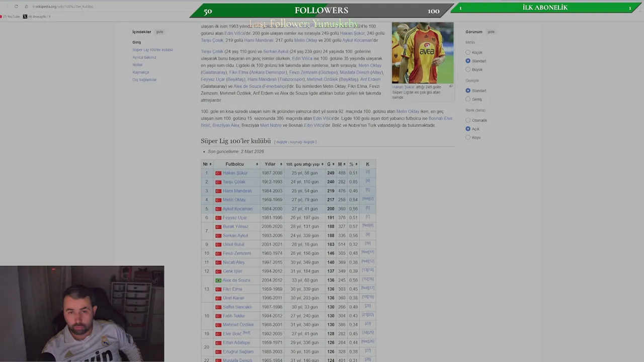The height and width of the screenshot is (362, 644).
Task: Sort table by Futbolcu column
Action: [x=236, y=164]
